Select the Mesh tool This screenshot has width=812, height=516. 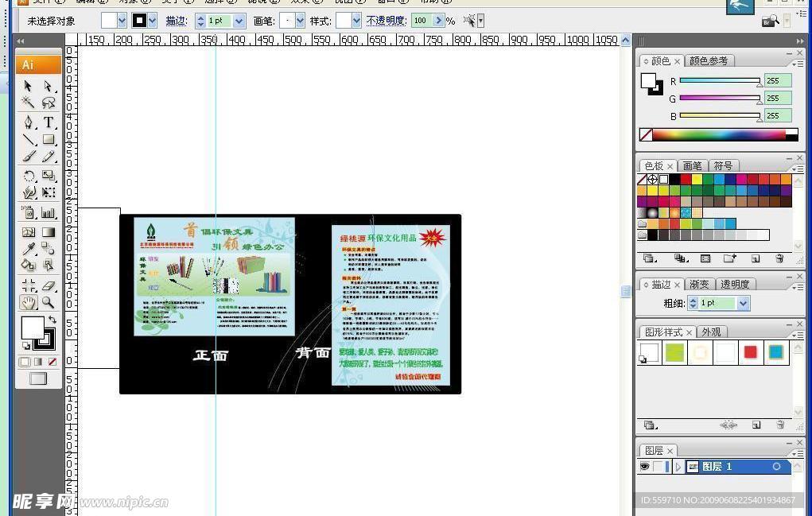point(29,232)
